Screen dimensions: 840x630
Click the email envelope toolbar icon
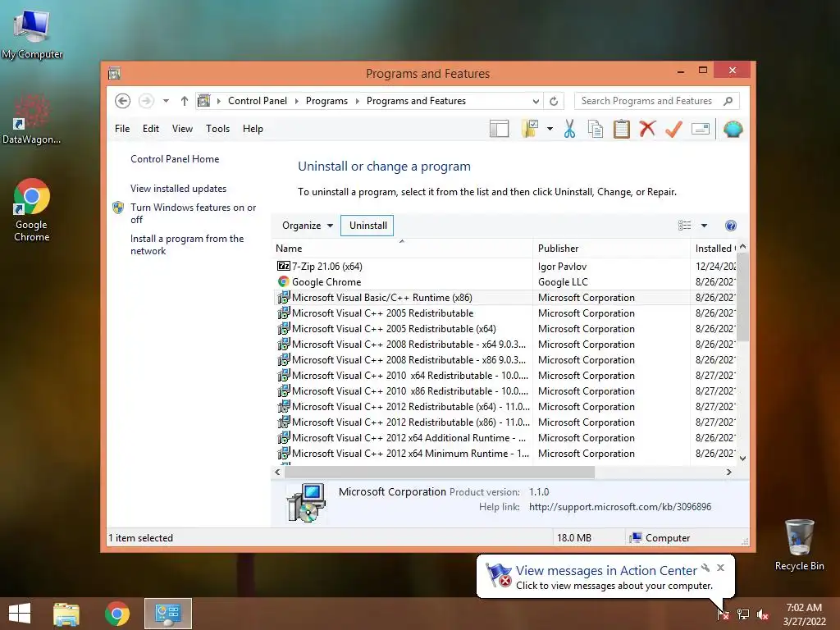(x=701, y=129)
